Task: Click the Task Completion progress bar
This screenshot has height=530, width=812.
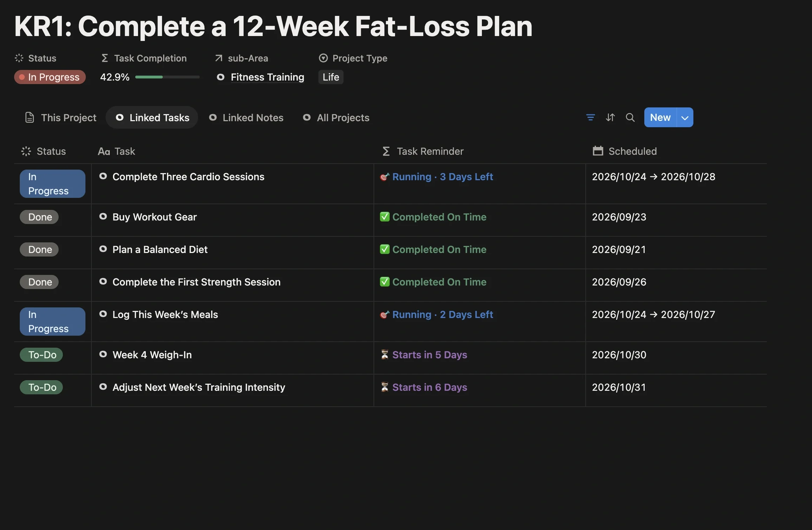Action: [x=167, y=77]
